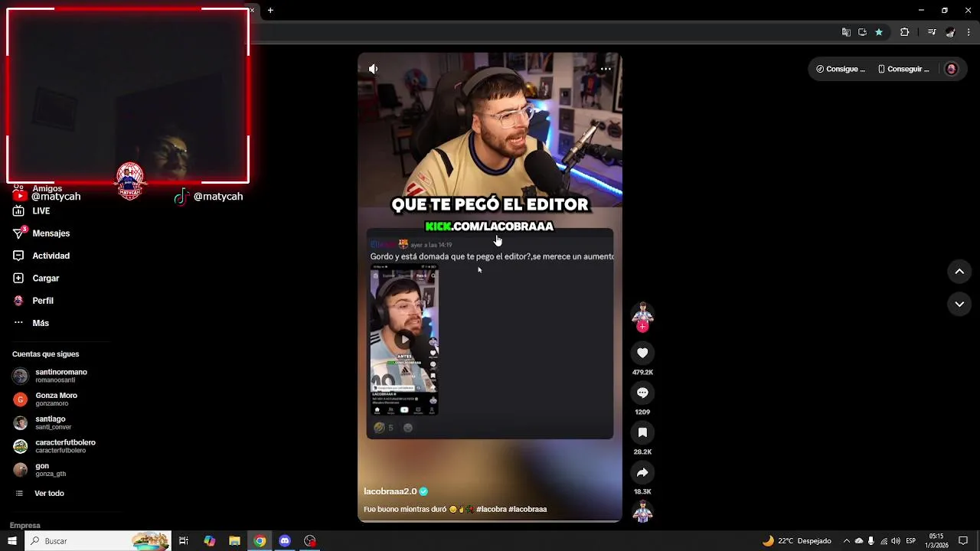Open OneDrive cloud tray icon
980x551 pixels.
point(858,541)
